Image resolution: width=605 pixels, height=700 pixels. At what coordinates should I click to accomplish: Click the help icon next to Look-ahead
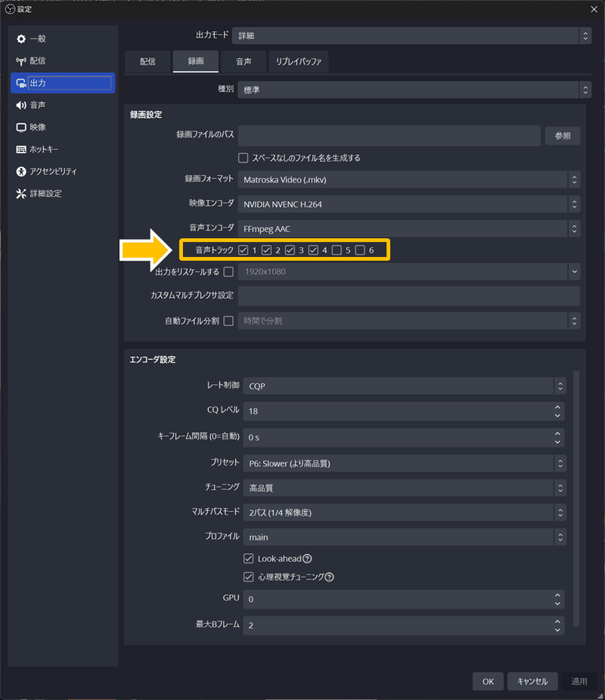tap(307, 559)
